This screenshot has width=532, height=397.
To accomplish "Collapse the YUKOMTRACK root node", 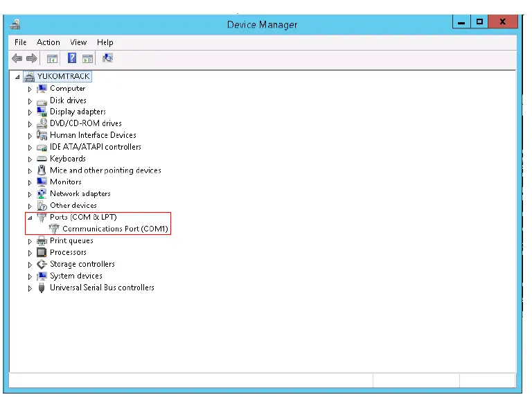I will tap(17, 77).
